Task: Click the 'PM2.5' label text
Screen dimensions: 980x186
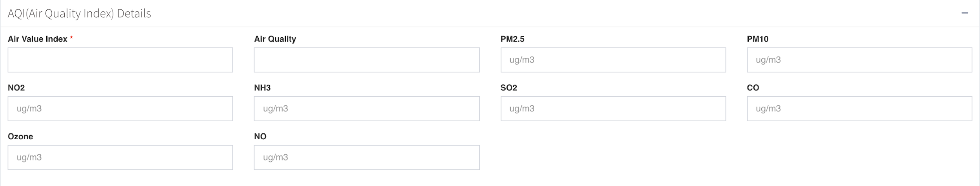Action: 512,39
